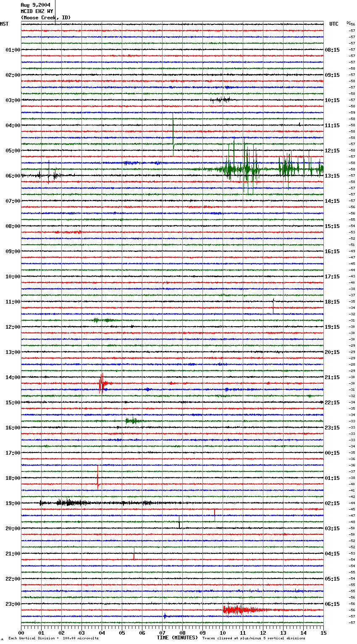
Task: Click the '12' minute tick label
Action: [x=263, y=633]
